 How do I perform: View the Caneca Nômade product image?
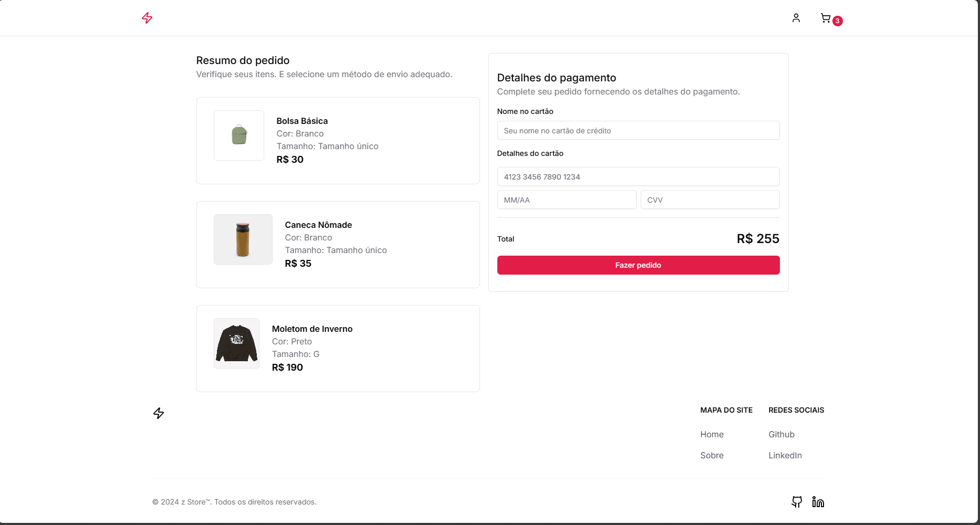point(243,239)
